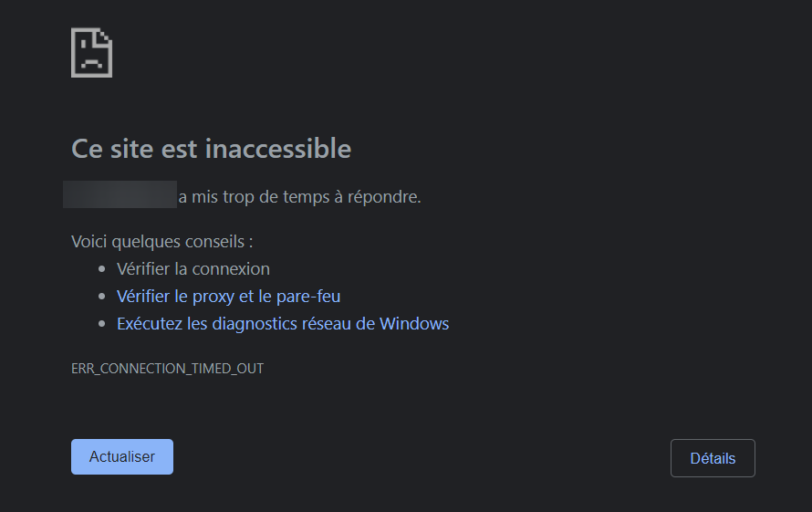This screenshot has width=812, height=512.
Task: Open the Détails button
Action: click(713, 458)
